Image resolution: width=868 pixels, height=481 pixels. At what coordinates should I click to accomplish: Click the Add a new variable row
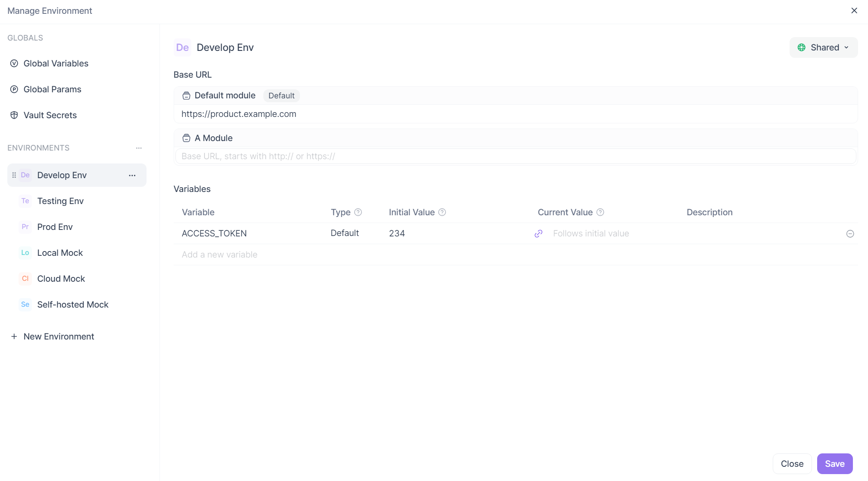click(219, 255)
